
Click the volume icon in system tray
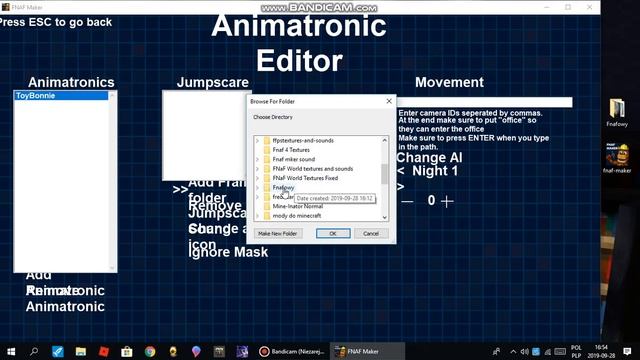[525, 351]
